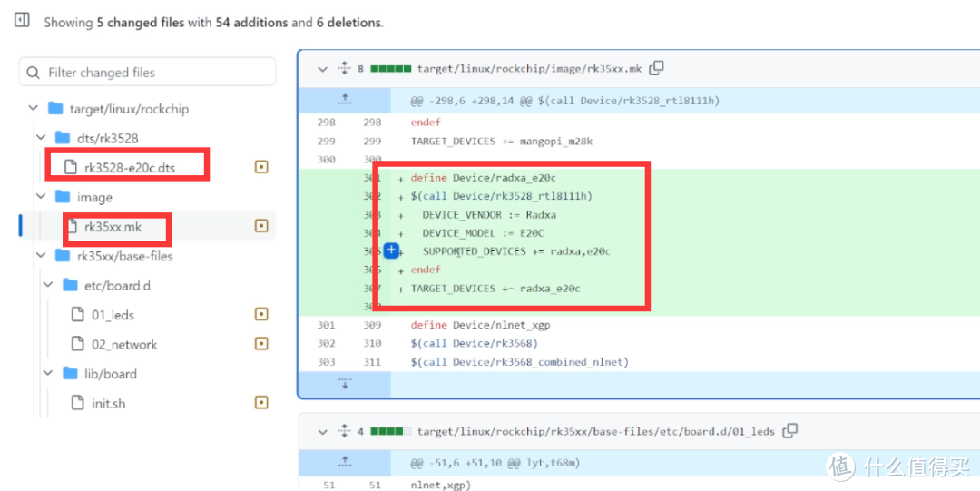980x491 pixels.
Task: Click the search icon in filter field
Action: click(x=34, y=73)
